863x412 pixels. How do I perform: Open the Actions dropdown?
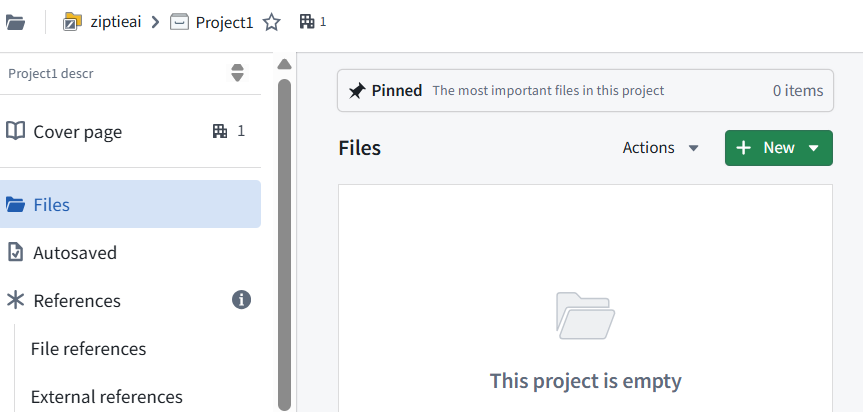click(x=660, y=147)
